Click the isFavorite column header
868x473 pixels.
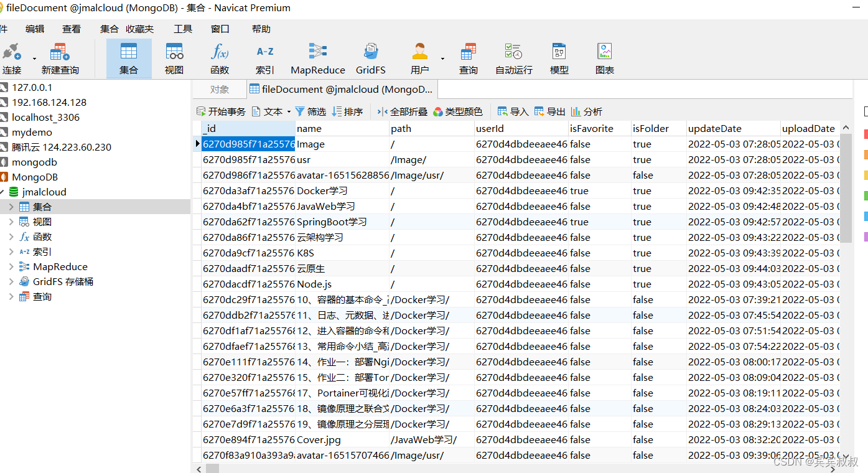[600, 128]
